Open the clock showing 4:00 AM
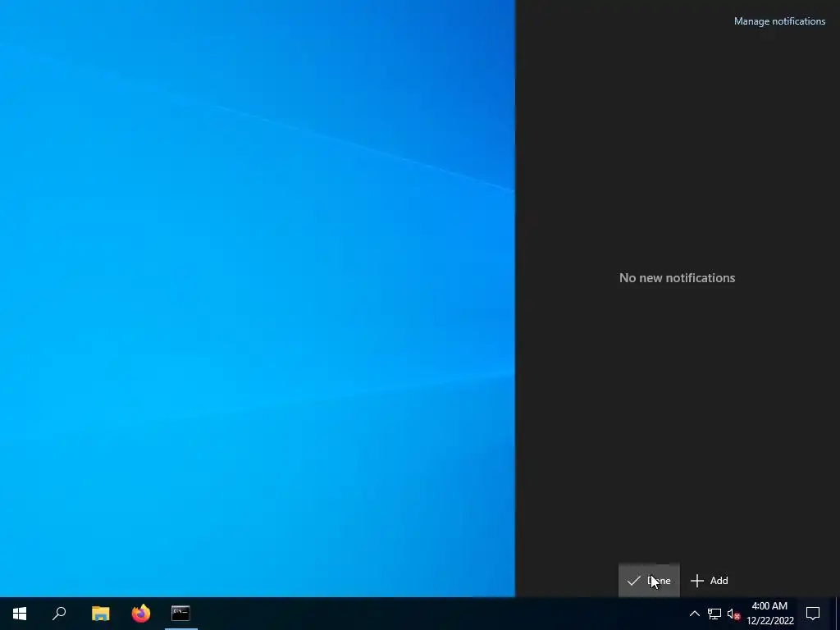840x630 pixels. tap(769, 614)
